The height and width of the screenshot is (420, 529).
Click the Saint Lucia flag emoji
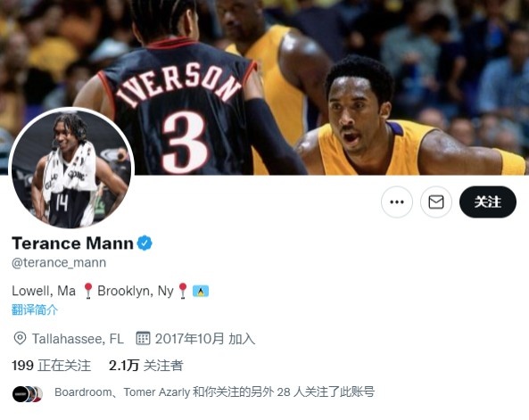point(201,291)
